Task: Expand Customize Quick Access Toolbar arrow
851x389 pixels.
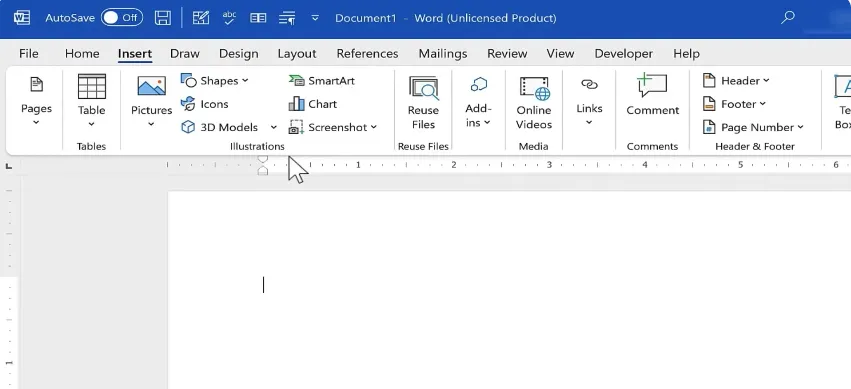Action: point(315,18)
